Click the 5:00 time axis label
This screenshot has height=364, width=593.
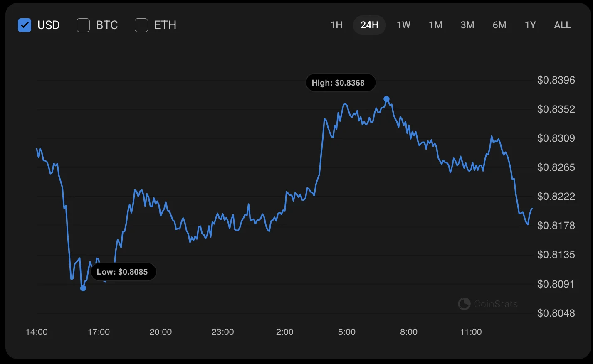point(347,332)
